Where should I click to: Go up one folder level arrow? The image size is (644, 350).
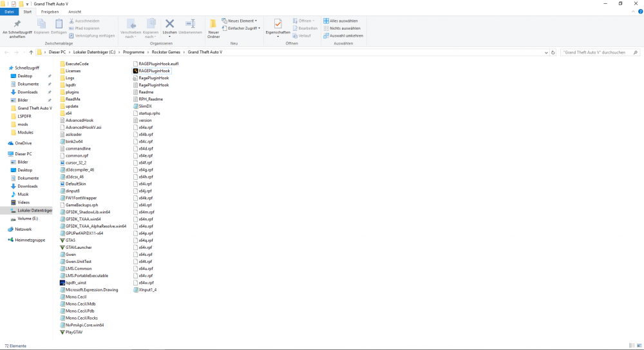31,53
